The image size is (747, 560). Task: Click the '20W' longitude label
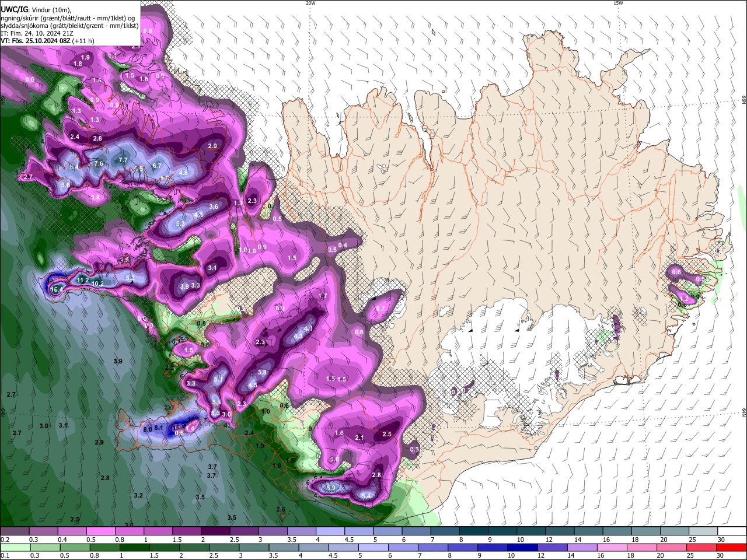[x=310, y=3]
